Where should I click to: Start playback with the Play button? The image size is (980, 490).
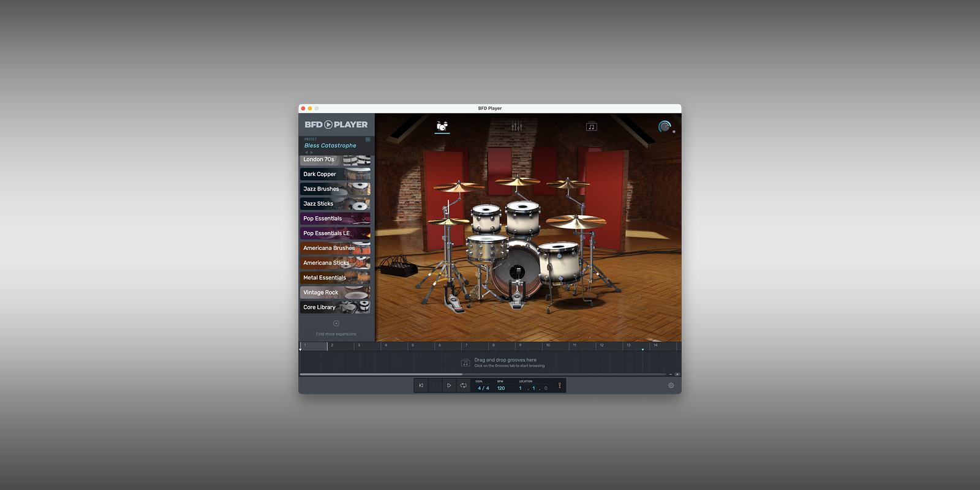point(449,385)
